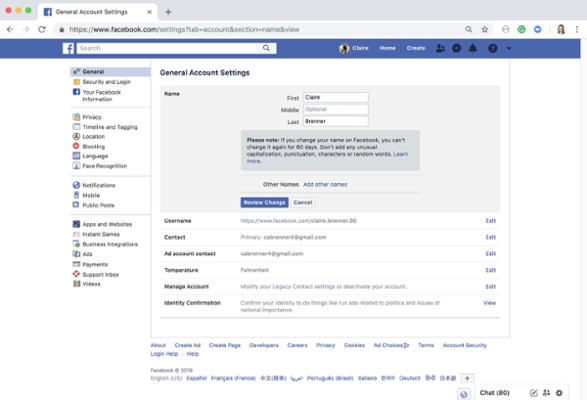Open Ads settings in sidebar
This screenshot has width=587, height=400.
87,254
